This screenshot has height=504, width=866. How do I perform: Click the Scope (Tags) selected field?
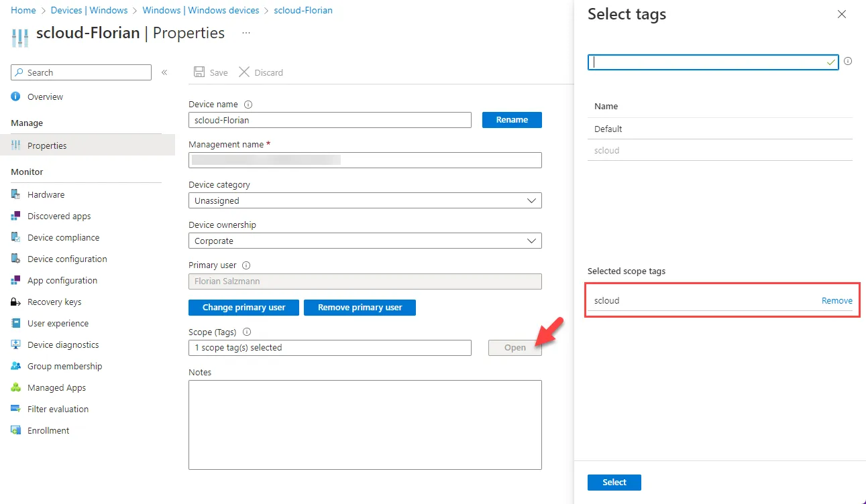(330, 348)
